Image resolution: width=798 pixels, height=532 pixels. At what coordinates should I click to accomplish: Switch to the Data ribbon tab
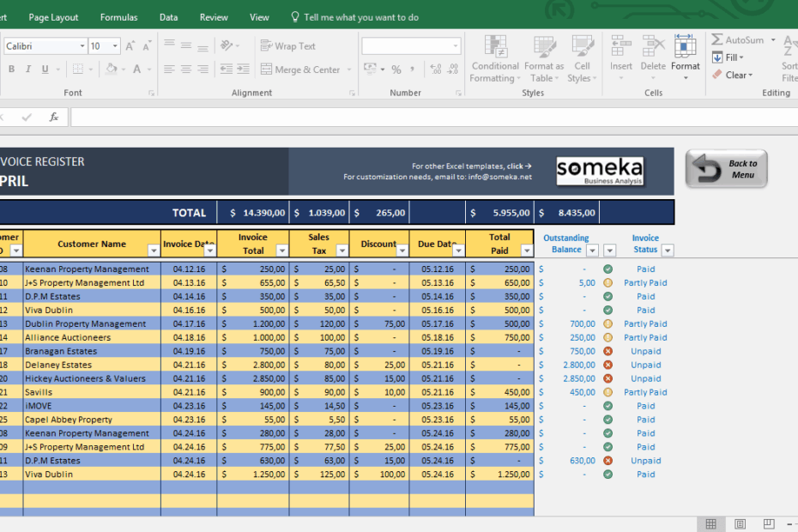point(168,16)
